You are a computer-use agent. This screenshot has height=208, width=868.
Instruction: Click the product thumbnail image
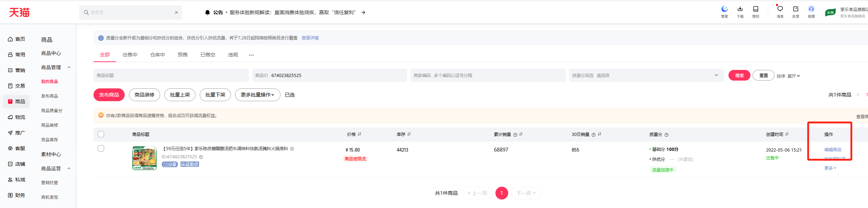tap(144, 158)
